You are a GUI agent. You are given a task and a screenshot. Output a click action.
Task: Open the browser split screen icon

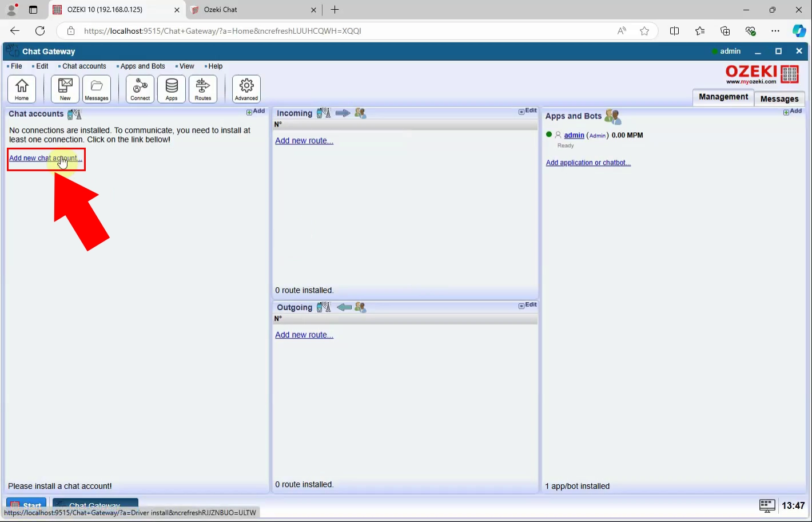click(675, 31)
